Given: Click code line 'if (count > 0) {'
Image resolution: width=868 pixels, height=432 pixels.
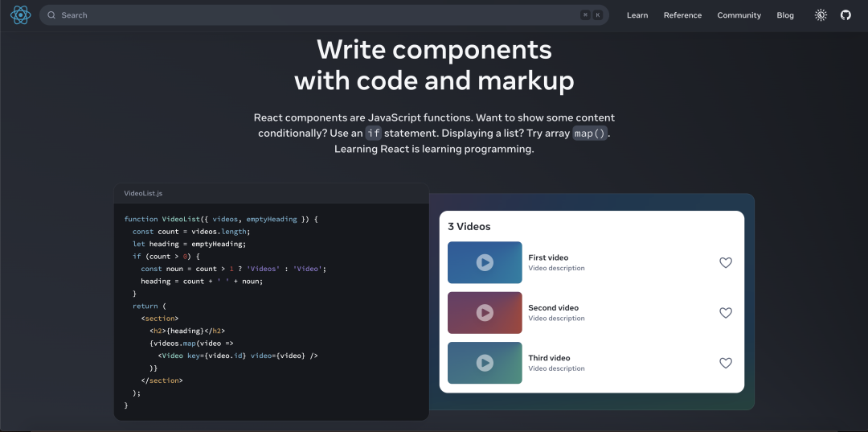Looking at the screenshot, I should pos(166,257).
